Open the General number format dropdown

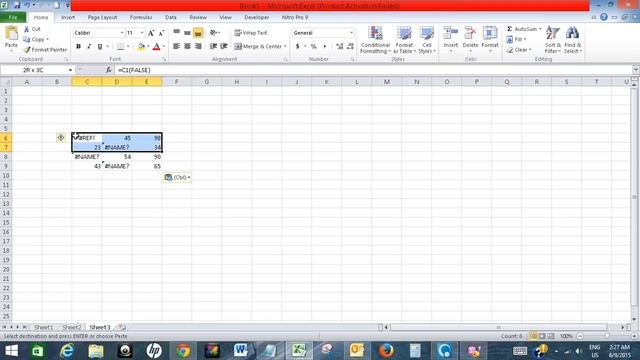point(351,33)
